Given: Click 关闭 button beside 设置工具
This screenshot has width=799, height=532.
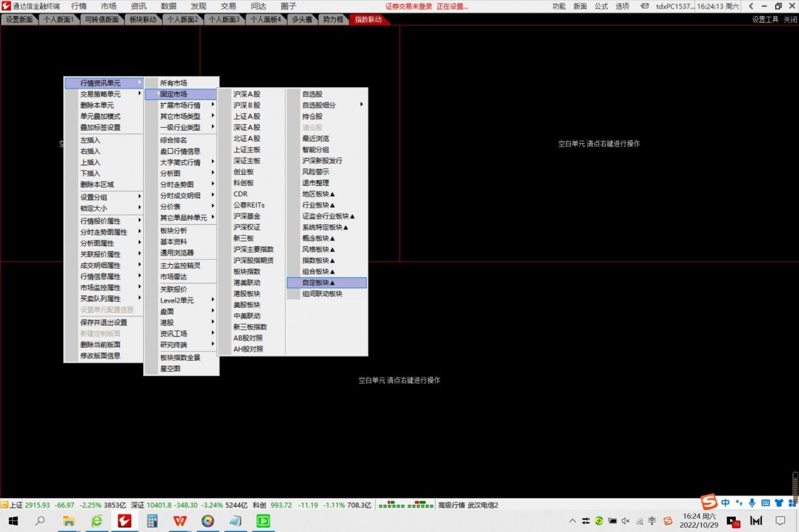Looking at the screenshot, I should coord(790,20).
